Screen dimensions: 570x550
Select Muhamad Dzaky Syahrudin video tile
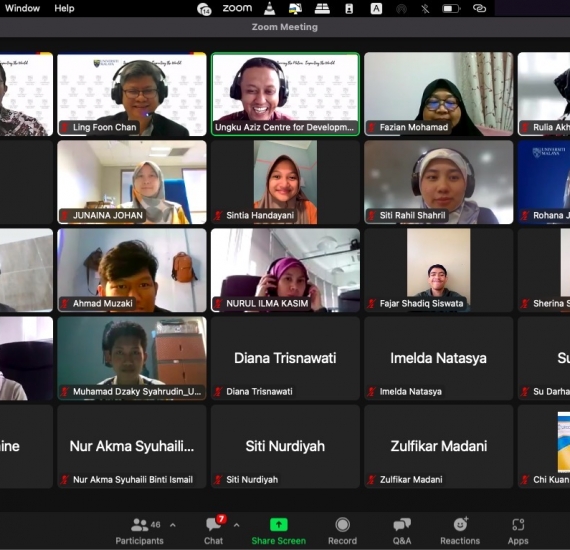tap(132, 358)
